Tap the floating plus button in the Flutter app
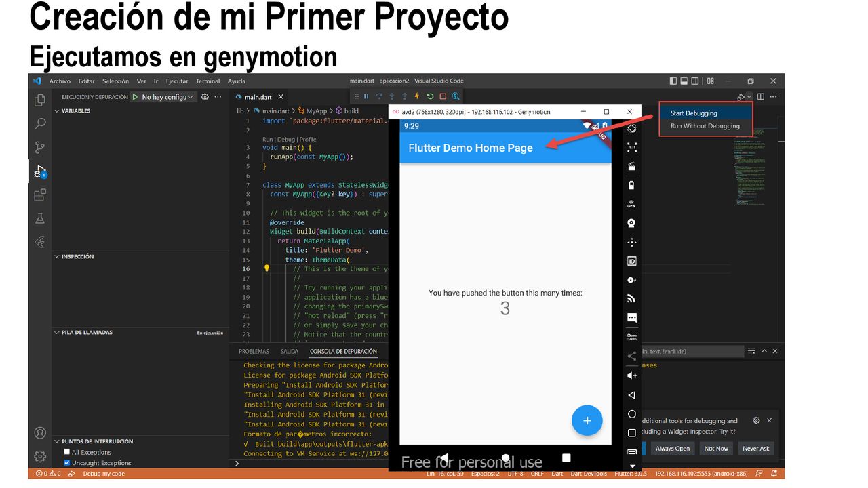 coord(587,420)
